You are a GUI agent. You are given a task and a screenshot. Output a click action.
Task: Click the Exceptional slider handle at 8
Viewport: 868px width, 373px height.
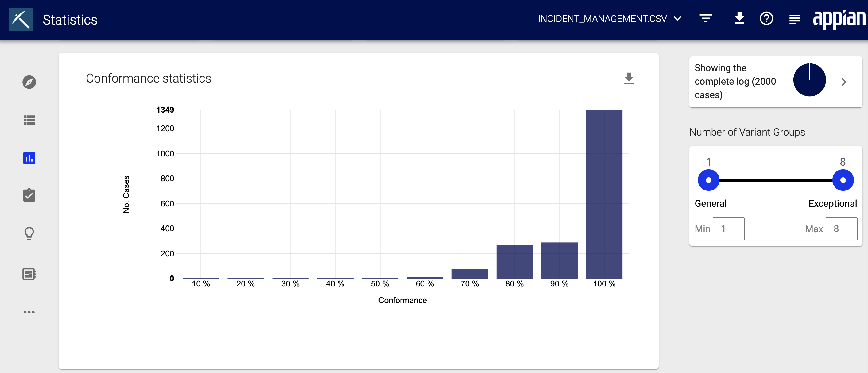[843, 180]
